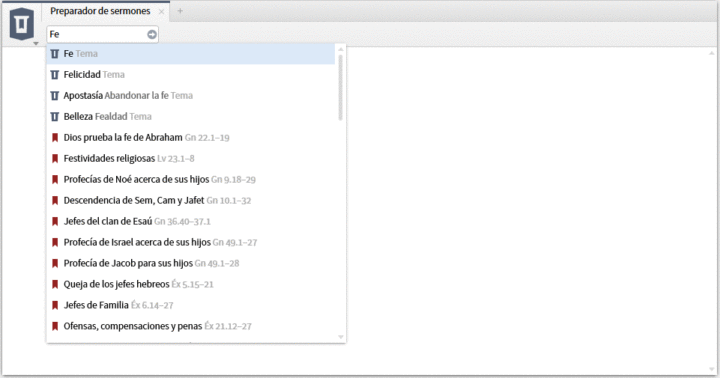Screen dimensions: 720x378
Task: Select the Felicidad Tema suggestion
Action: click(191, 74)
